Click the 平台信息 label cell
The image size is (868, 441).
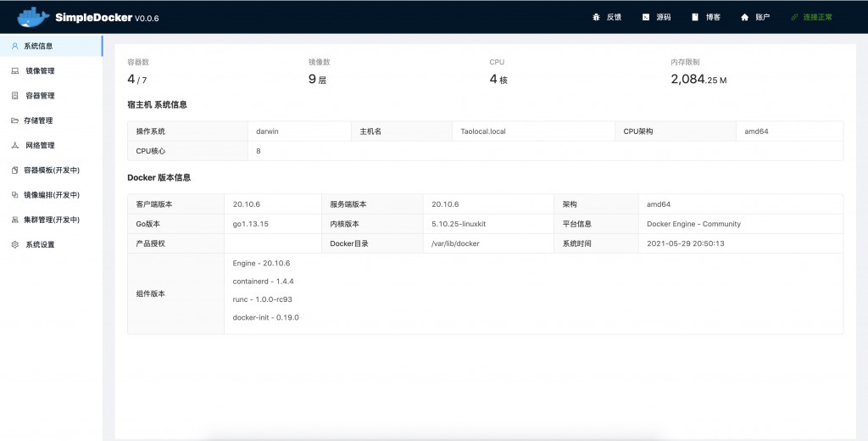(x=596, y=224)
